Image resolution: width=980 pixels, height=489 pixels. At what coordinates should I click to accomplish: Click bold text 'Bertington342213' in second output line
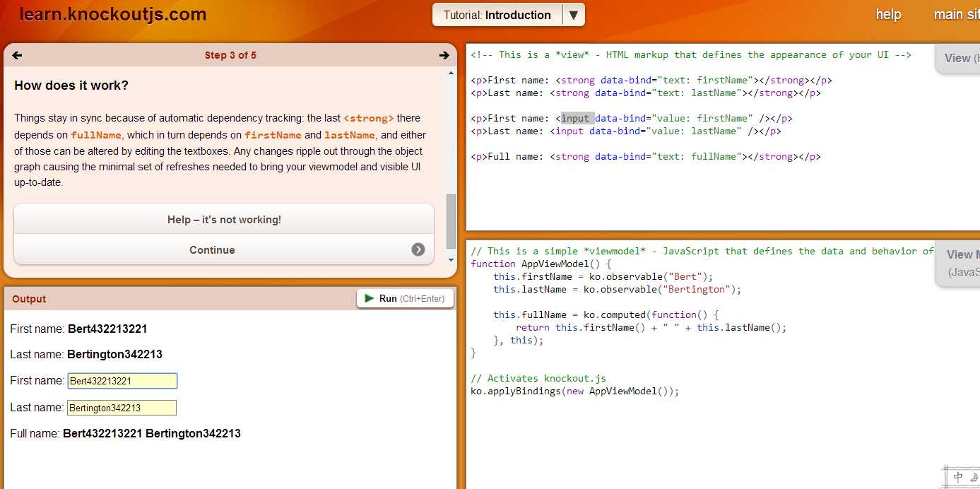pyautogui.click(x=114, y=354)
